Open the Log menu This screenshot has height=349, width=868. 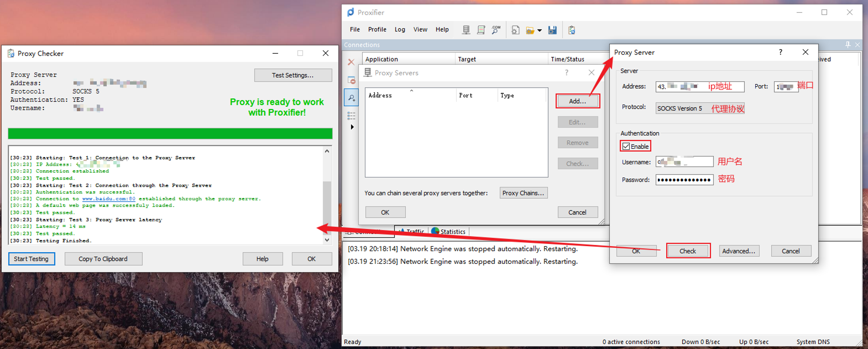click(400, 30)
